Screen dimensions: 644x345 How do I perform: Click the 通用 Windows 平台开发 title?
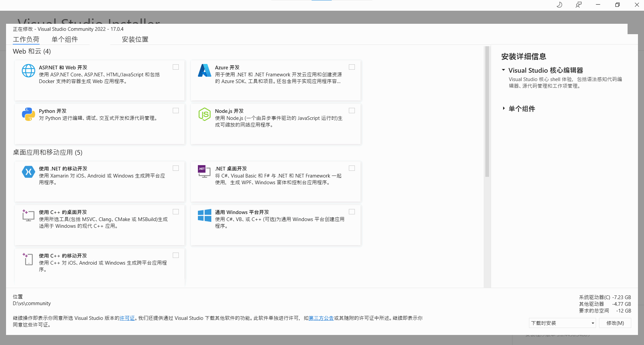pyautogui.click(x=242, y=212)
